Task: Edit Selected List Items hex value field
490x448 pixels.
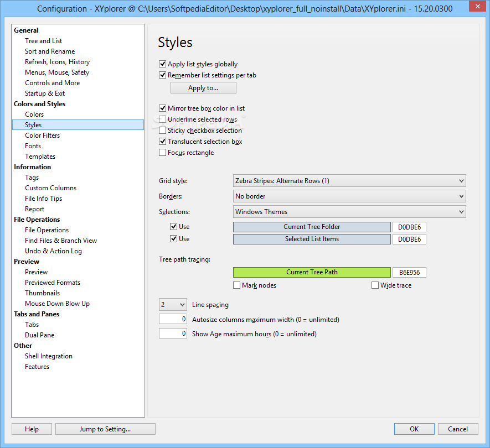Action: point(409,239)
